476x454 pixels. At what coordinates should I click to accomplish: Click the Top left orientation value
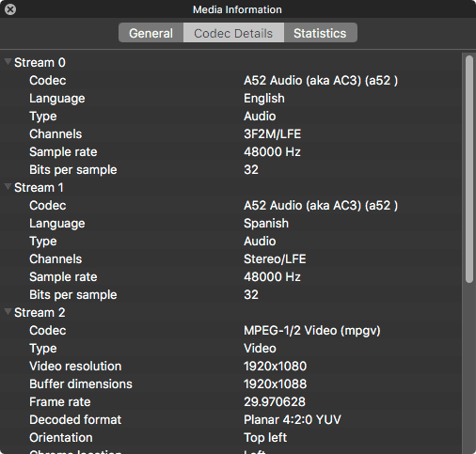point(265,438)
